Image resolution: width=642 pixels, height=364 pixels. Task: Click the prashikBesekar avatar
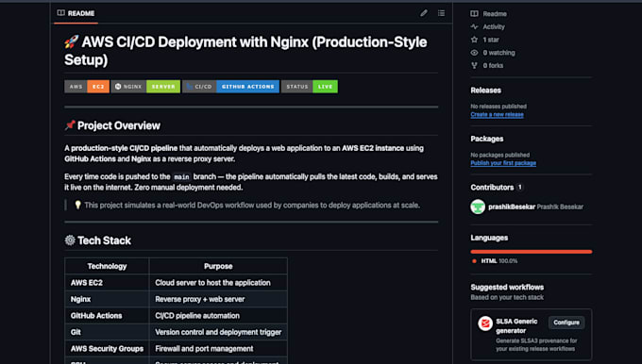click(478, 207)
